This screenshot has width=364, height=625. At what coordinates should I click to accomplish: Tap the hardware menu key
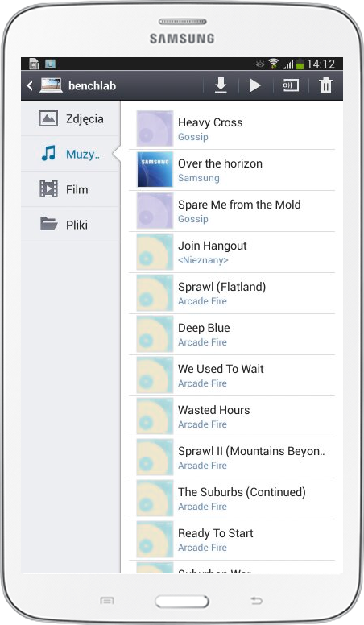coord(107,601)
